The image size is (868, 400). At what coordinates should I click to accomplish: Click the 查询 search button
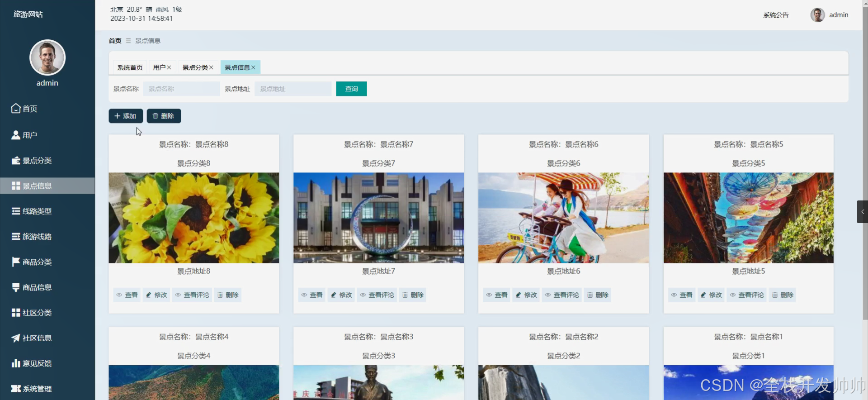pyautogui.click(x=351, y=89)
